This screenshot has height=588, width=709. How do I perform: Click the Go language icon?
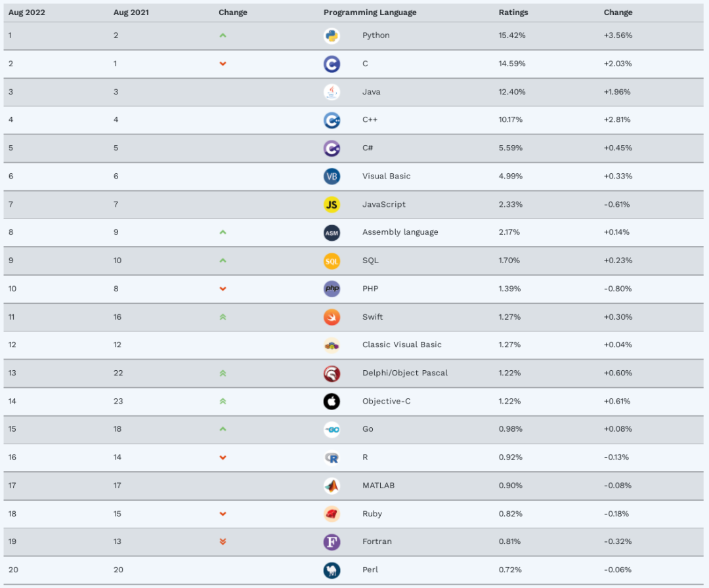[x=332, y=429]
